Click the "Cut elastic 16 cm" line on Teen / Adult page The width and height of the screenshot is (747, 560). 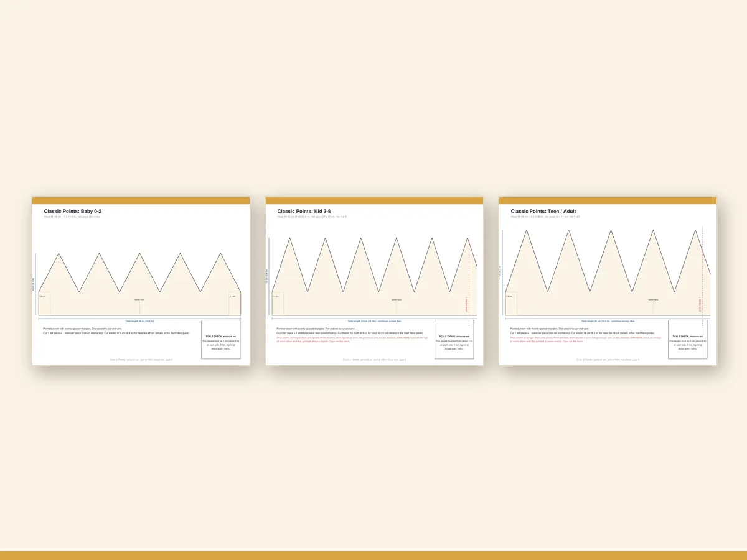583,333
